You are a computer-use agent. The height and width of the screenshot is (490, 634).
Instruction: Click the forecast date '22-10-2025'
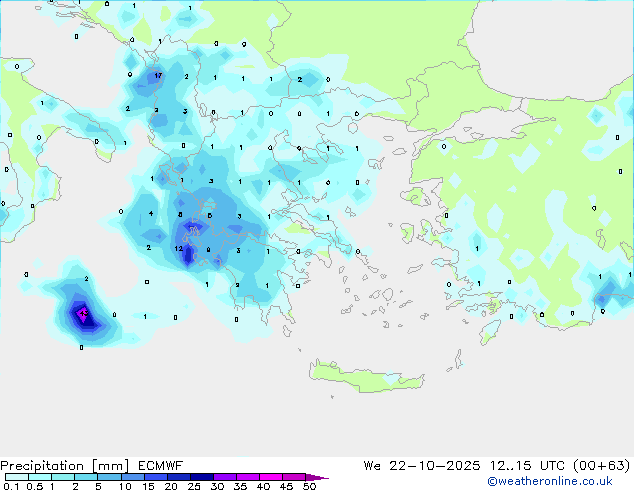point(435,466)
